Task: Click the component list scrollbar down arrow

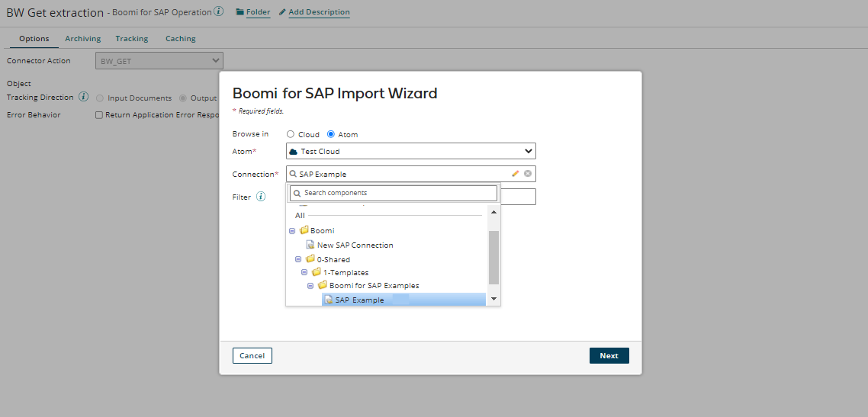Action: (x=493, y=299)
